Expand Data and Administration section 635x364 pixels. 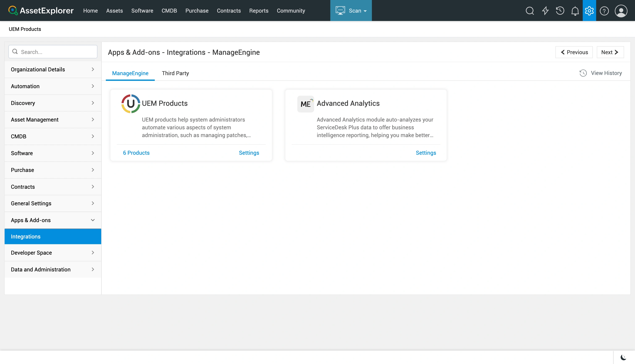pyautogui.click(x=53, y=269)
